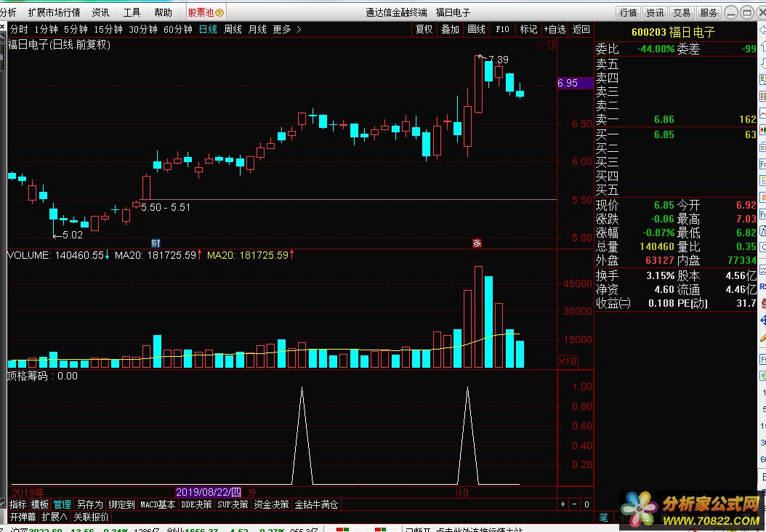
Task: Open the 资讯 menu in menu bar
Action: pyautogui.click(x=100, y=12)
